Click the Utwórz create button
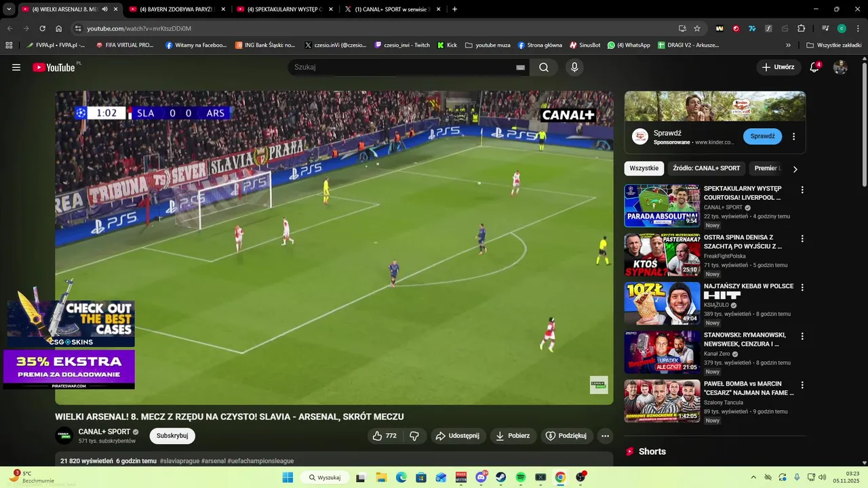868x488 pixels. [x=778, y=67]
